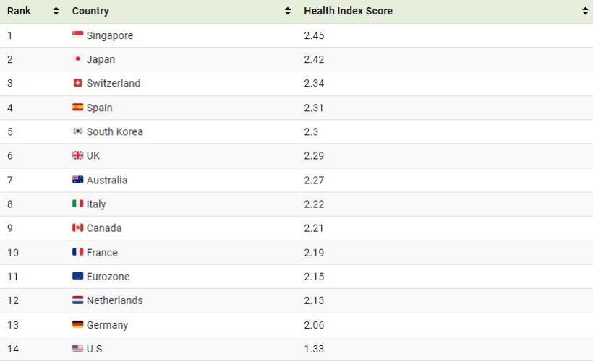
Task: Click the UK flag icon
Action: pos(77,155)
